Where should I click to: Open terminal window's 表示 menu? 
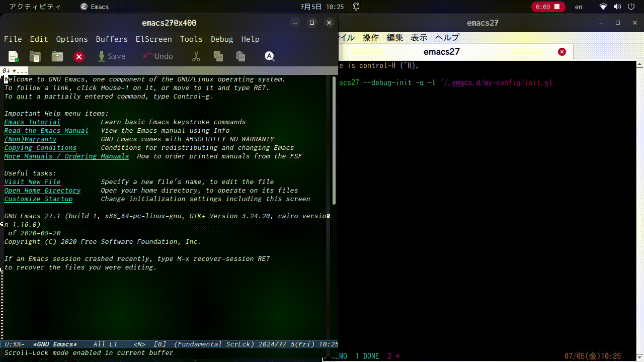click(x=419, y=38)
